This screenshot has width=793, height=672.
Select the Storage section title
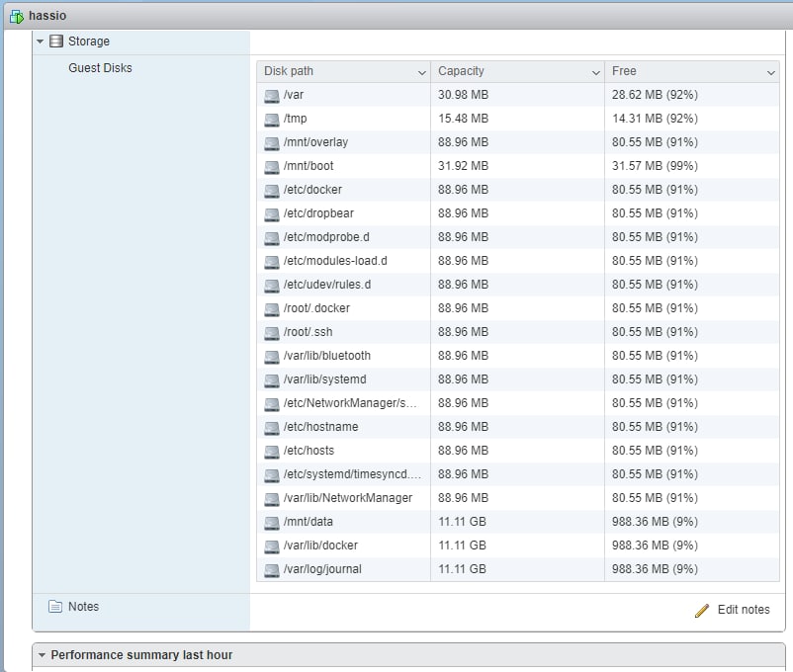[x=89, y=42]
